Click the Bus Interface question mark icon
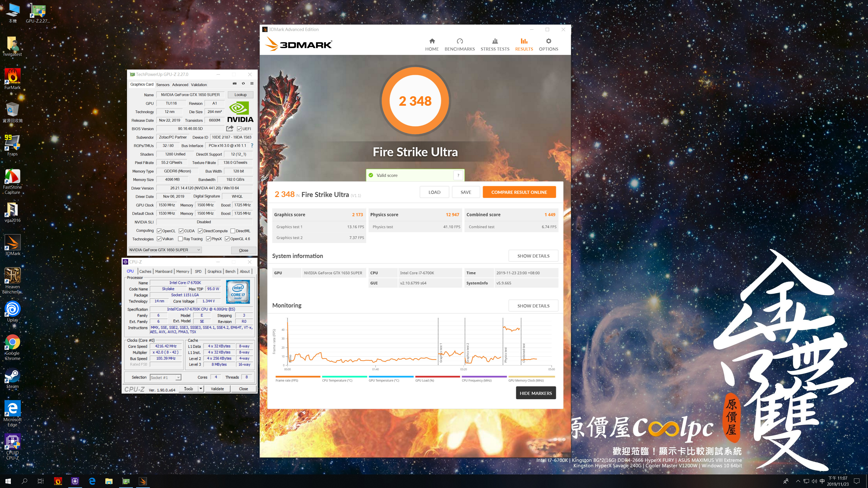This screenshot has height=488, width=868. [252, 145]
